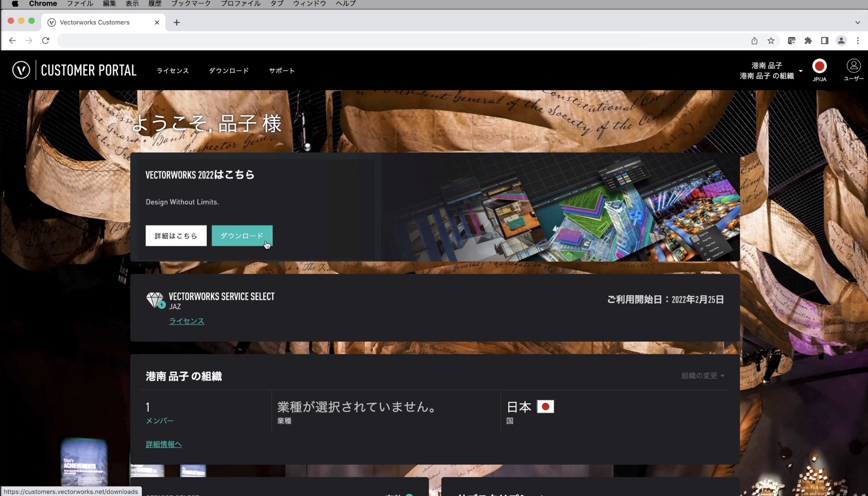This screenshot has width=868, height=496.
Task: Open the Chrome application menu
Action: (x=43, y=4)
